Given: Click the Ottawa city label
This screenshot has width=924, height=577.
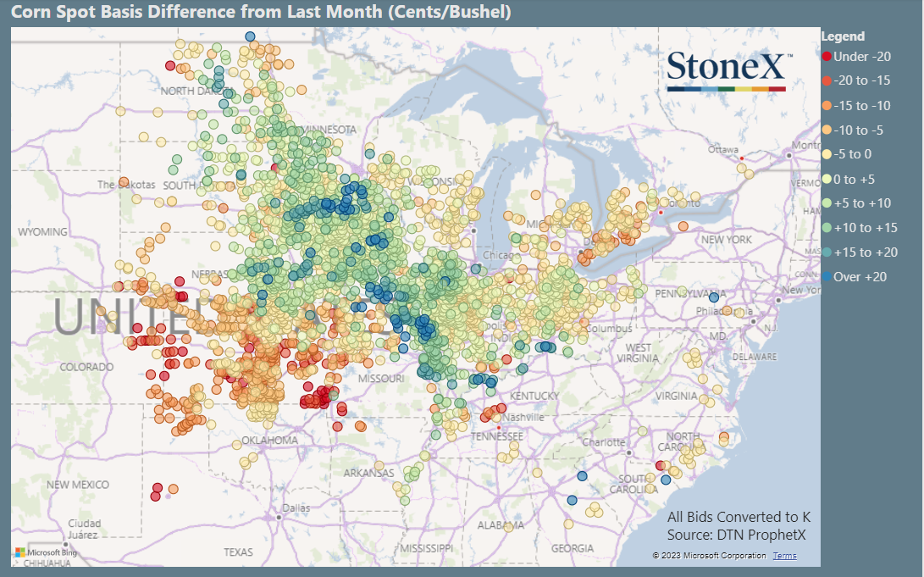Looking at the screenshot, I should pos(723,150).
